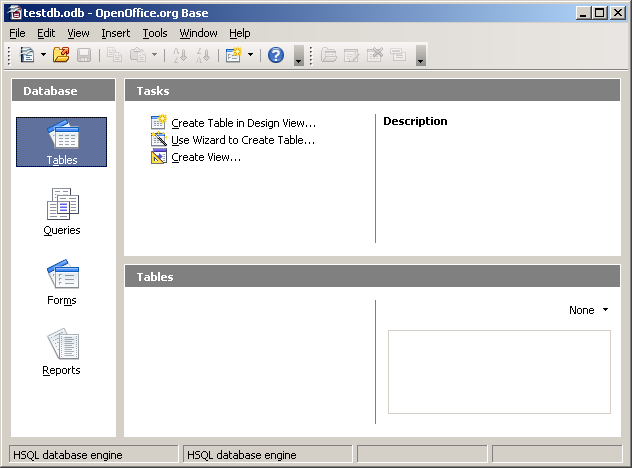
Task: Open the File menu
Action: (x=17, y=33)
